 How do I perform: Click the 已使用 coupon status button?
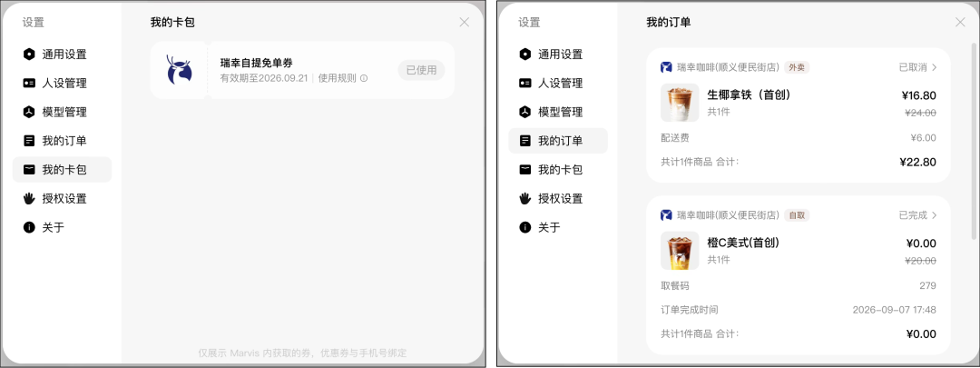(x=421, y=70)
